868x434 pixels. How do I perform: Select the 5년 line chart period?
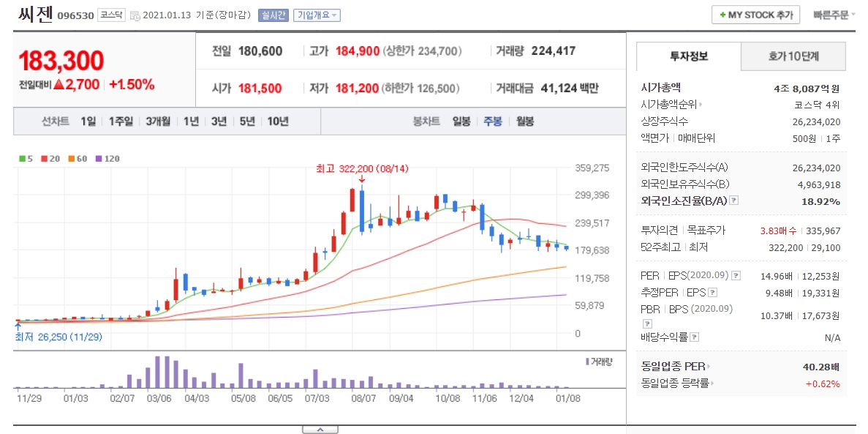click(x=247, y=121)
